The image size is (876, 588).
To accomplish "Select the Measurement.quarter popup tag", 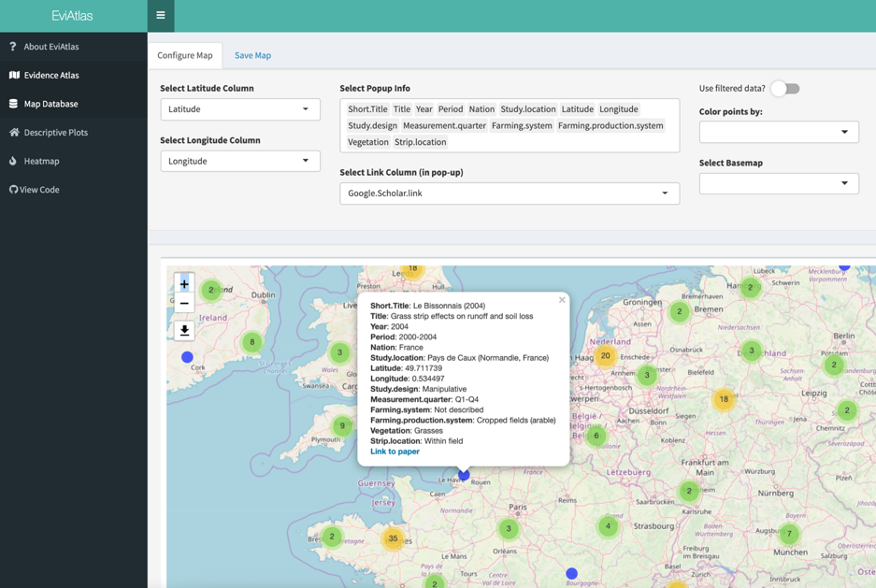I will pyautogui.click(x=444, y=125).
